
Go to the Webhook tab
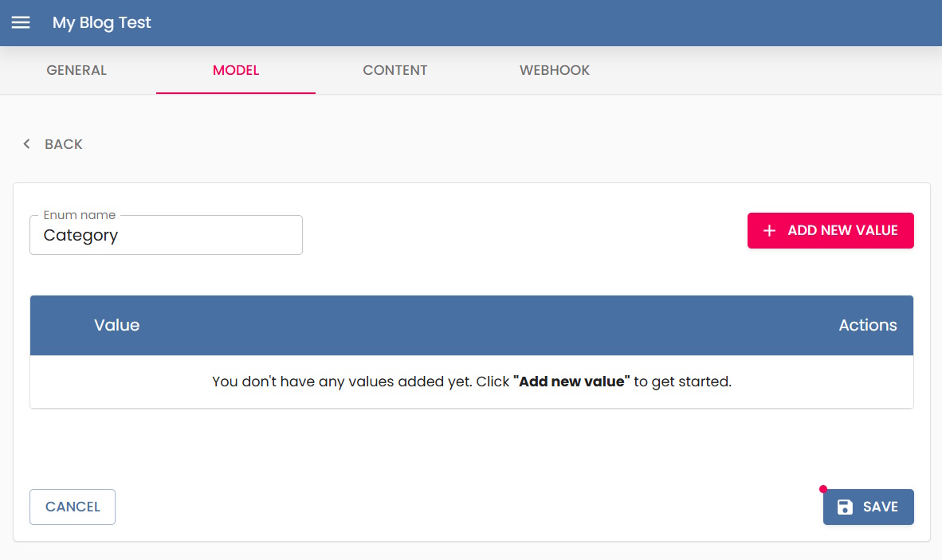coord(555,70)
